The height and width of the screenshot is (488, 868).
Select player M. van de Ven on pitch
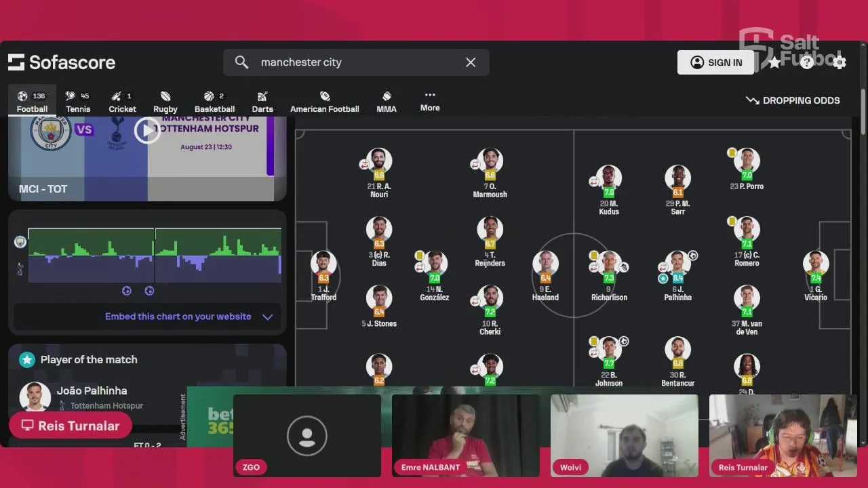tap(747, 311)
